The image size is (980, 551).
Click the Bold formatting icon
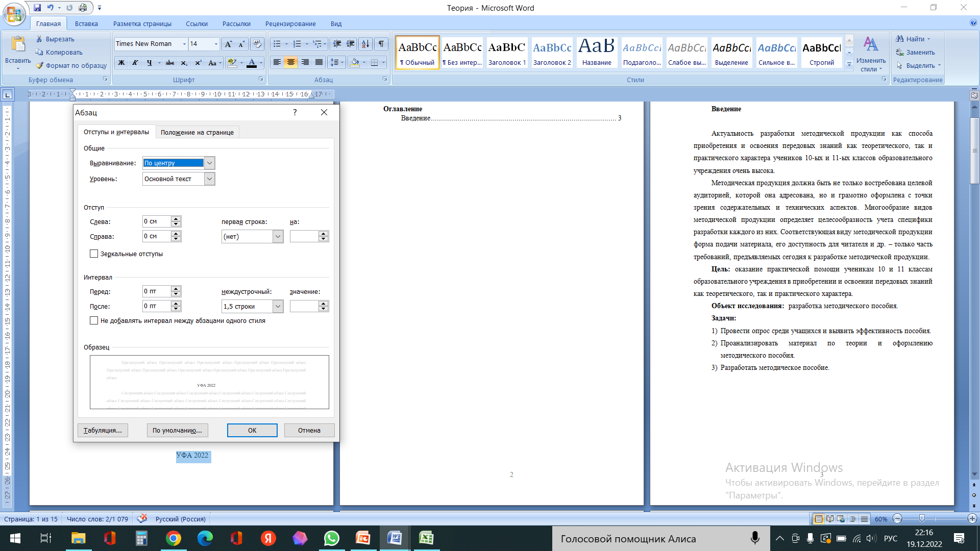coord(121,63)
